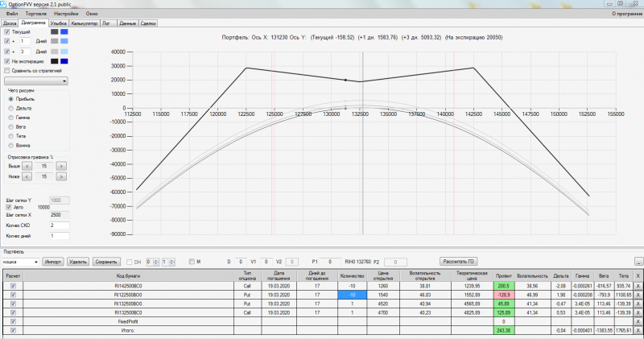The width and height of the screenshot is (644, 339).
Task: Enable Сравнить со стратегией checkbox
Action: pyautogui.click(x=7, y=71)
